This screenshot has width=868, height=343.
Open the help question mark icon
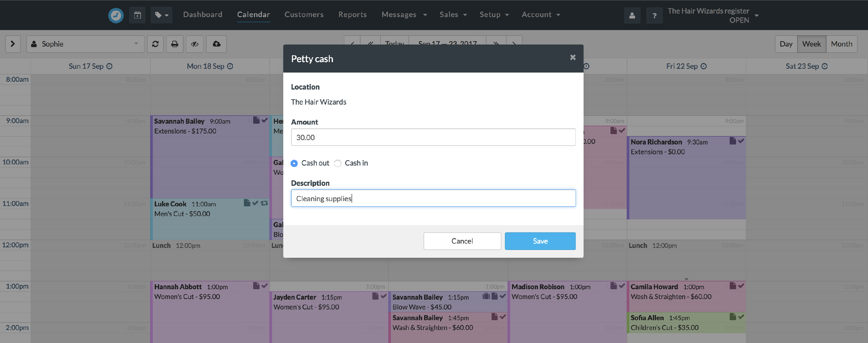(654, 16)
